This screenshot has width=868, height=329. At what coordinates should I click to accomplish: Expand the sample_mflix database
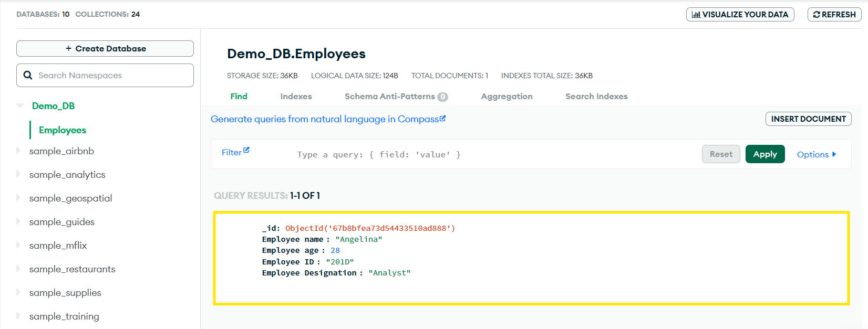point(18,246)
